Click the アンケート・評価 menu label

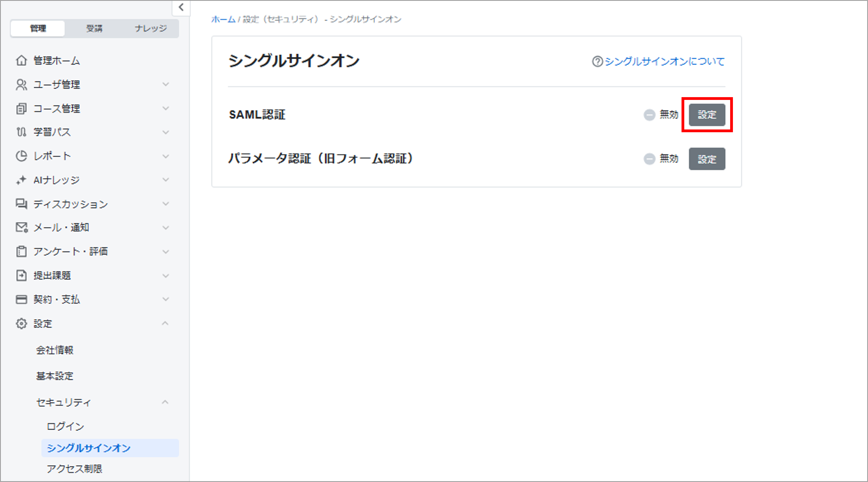pos(70,252)
